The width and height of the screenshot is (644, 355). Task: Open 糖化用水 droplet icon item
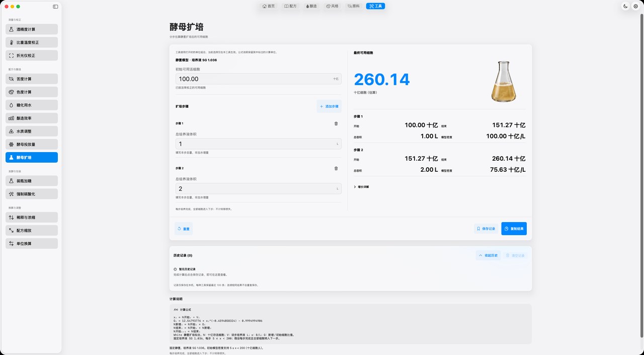32,105
